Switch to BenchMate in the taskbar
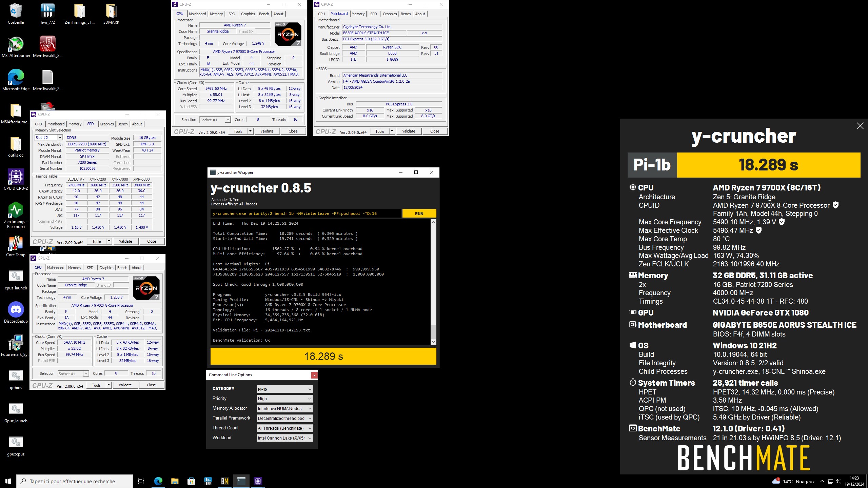 point(224,481)
